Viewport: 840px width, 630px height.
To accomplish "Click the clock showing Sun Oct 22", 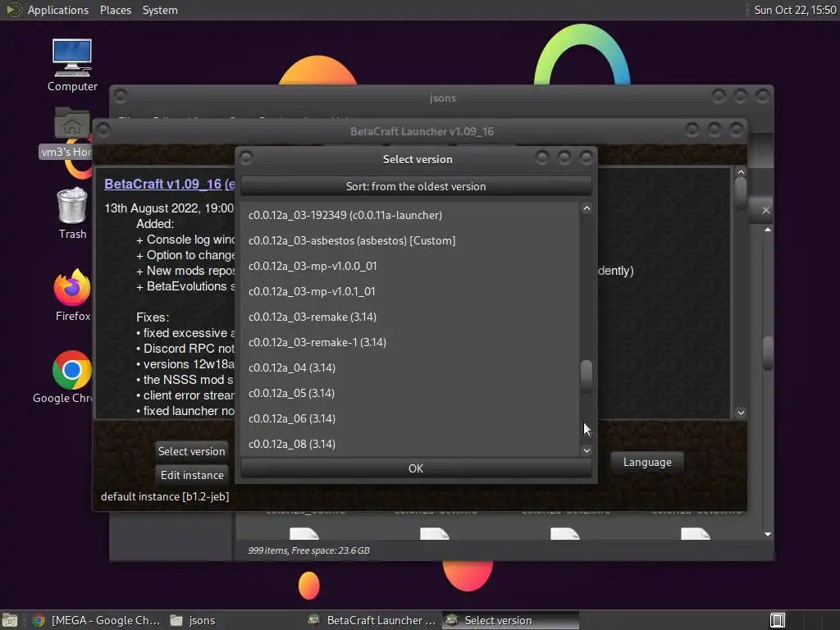I will coord(795,10).
